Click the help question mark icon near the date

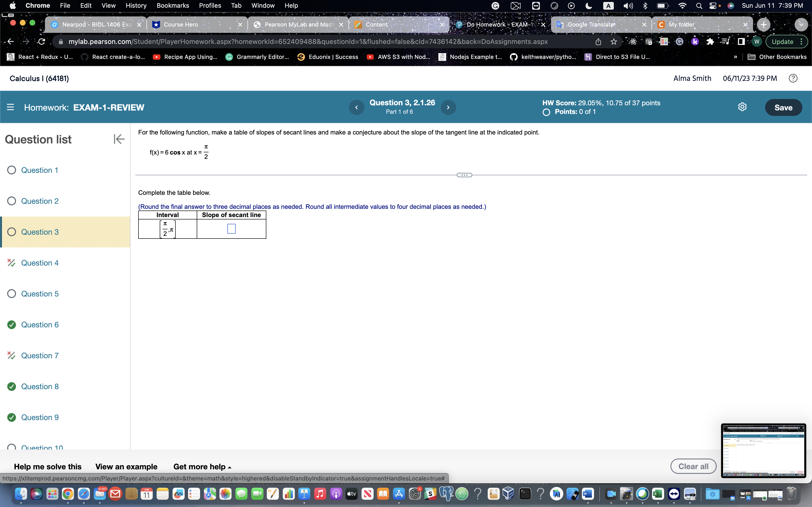point(793,78)
